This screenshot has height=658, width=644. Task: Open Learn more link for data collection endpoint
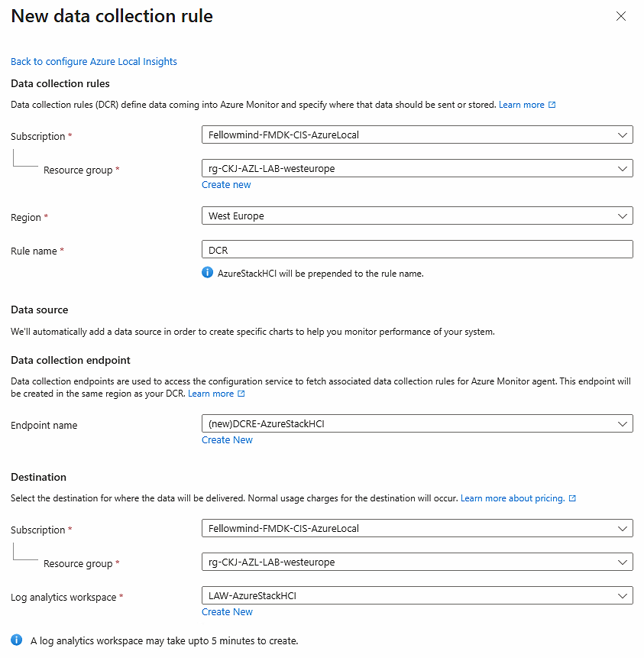click(x=211, y=394)
